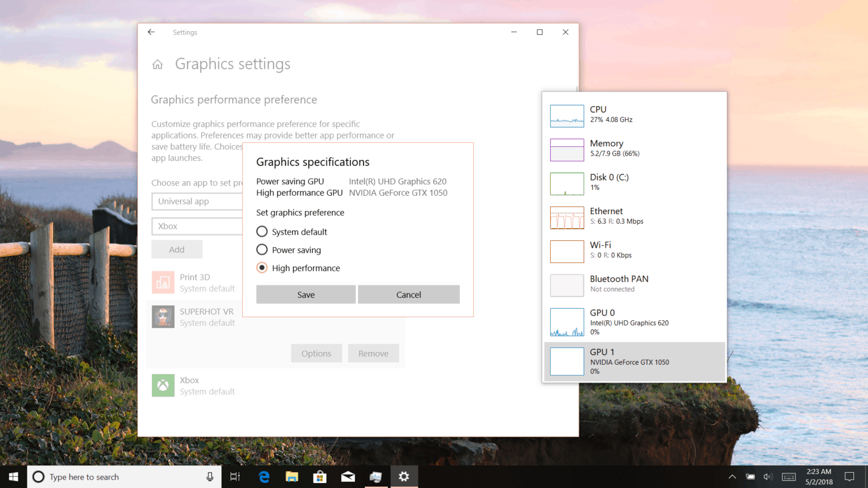Image resolution: width=868 pixels, height=488 pixels.
Task: Click the 'High performance GPU' label
Action: 300,193
